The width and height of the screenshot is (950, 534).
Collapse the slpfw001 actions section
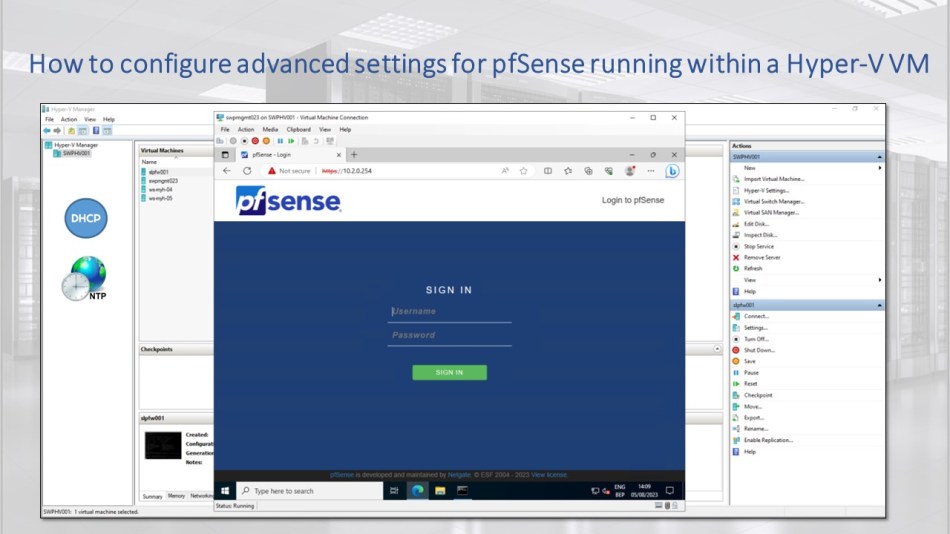click(x=880, y=305)
